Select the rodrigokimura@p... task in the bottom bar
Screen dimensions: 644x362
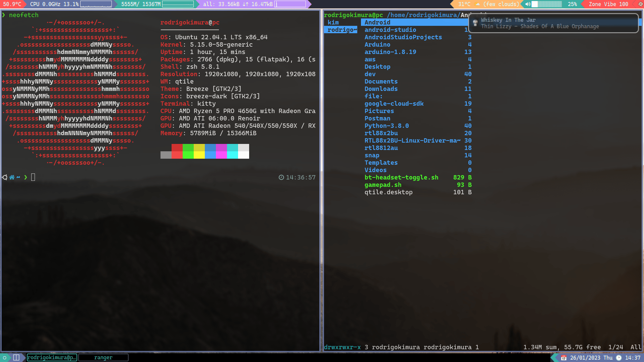click(52, 357)
